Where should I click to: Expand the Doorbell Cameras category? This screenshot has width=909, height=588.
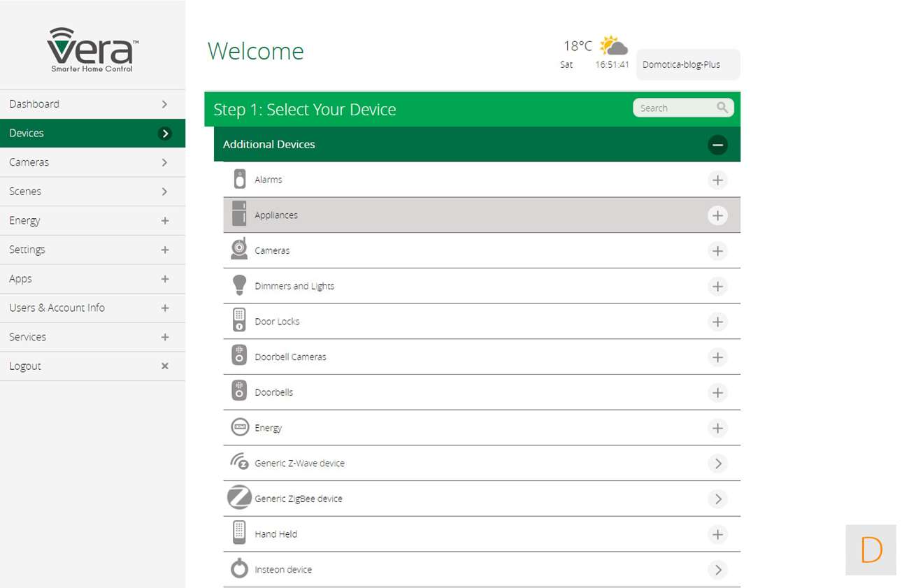[x=717, y=357]
